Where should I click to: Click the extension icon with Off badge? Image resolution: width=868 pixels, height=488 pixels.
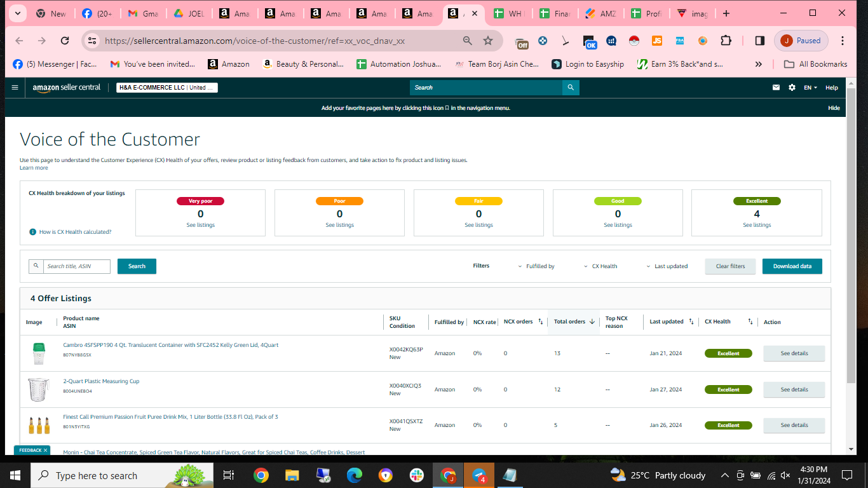(522, 42)
